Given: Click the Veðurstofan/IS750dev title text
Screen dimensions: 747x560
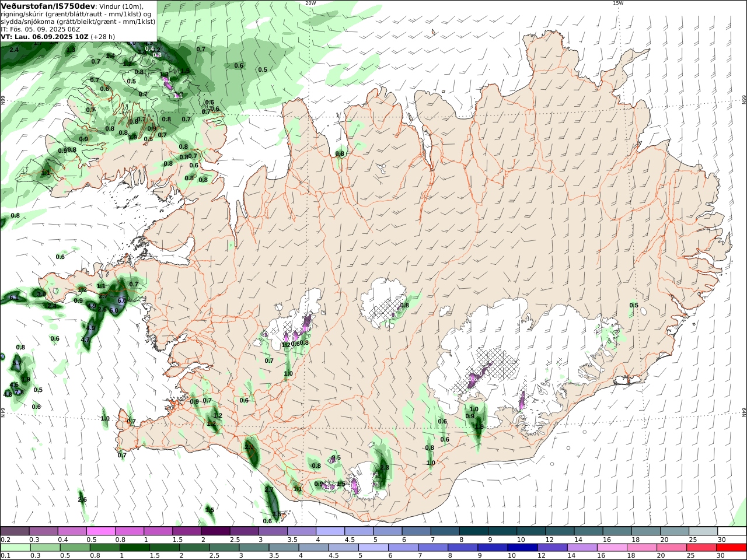Looking at the screenshot, I should [47, 6].
